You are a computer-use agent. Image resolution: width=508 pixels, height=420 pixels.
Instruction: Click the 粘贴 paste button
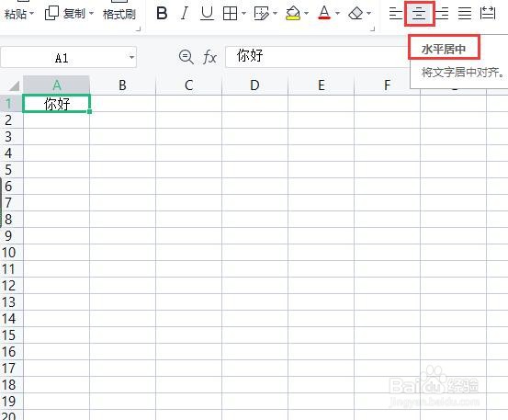[16, 14]
